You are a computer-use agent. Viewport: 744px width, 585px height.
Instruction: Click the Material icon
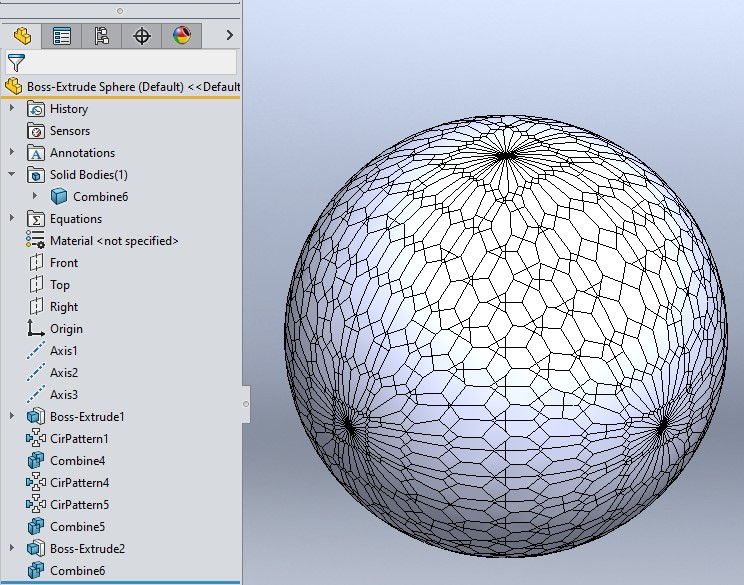coord(36,240)
